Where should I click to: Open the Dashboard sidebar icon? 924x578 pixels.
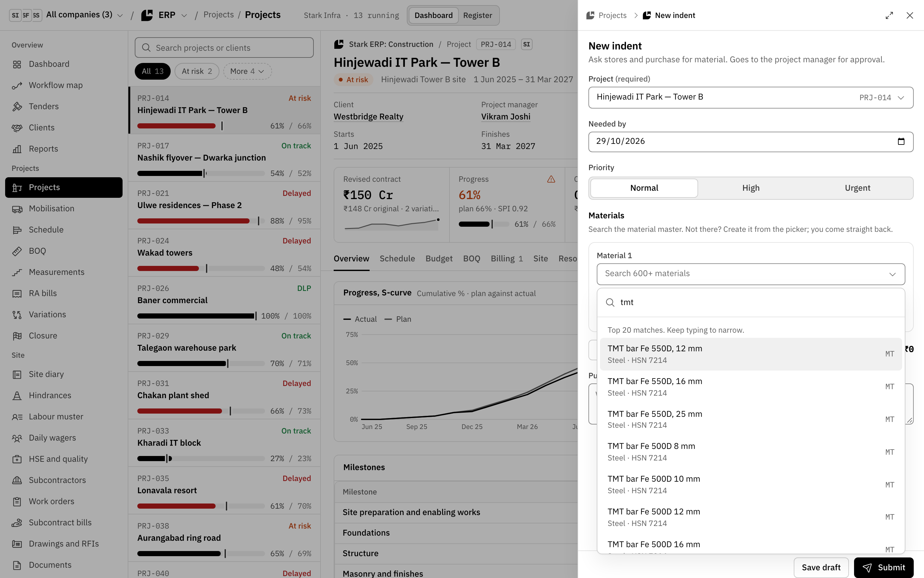17,64
